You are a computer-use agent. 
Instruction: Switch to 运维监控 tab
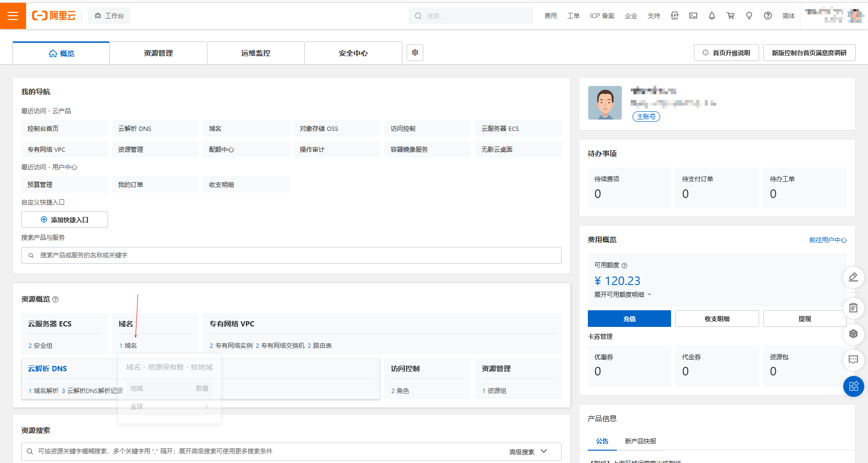pos(256,53)
